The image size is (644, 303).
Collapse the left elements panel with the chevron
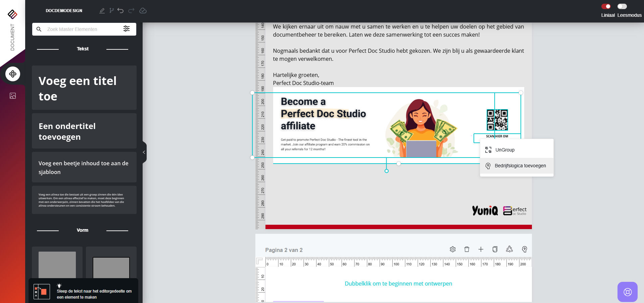coord(144,152)
